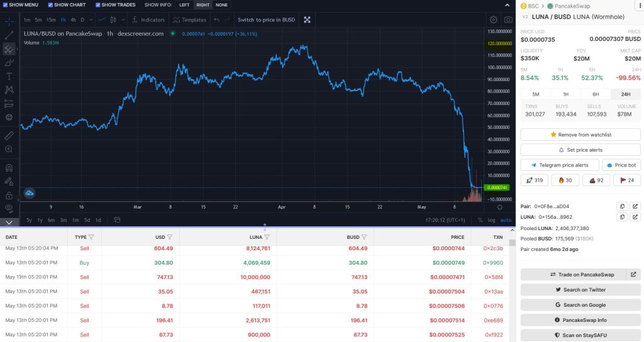Expand the chart style dropdown arrow
The image size is (644, 342).
[x=122, y=20]
